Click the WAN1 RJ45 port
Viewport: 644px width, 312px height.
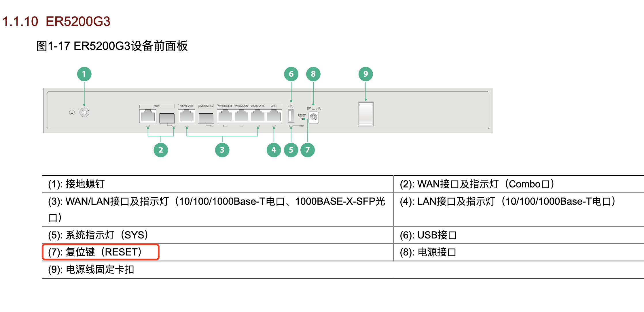point(148,116)
